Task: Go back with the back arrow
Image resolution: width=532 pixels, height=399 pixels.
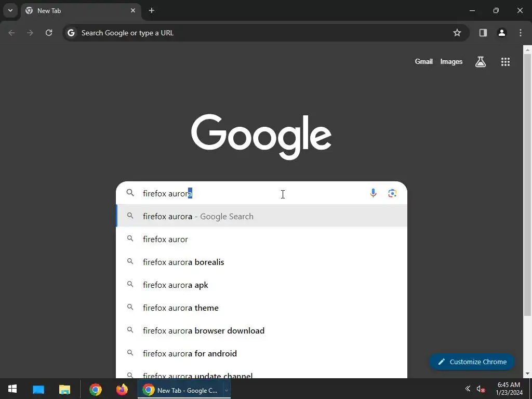Action: (11, 33)
